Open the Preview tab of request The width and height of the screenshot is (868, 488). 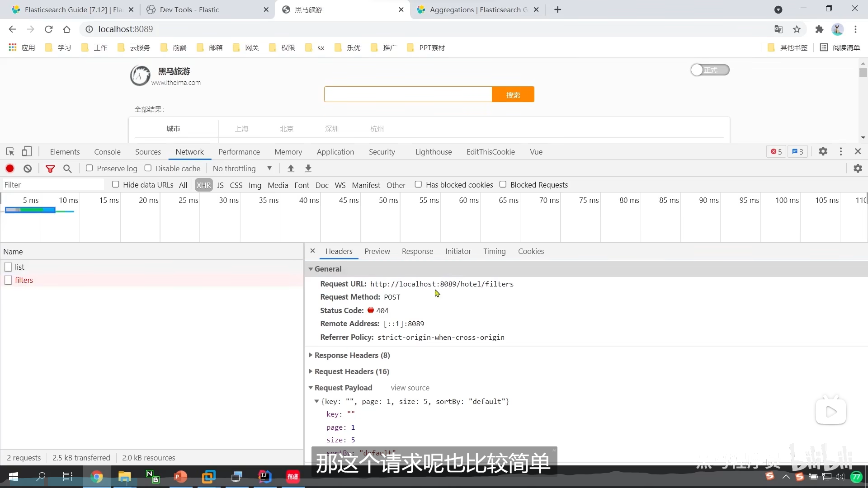pos(377,251)
